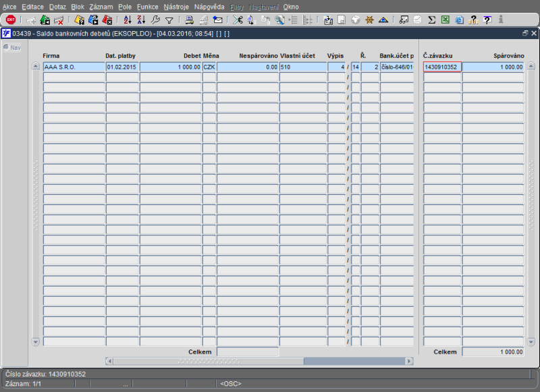Click Spárováno field in first row
The width and height of the screenshot is (540, 392).
[493, 67]
